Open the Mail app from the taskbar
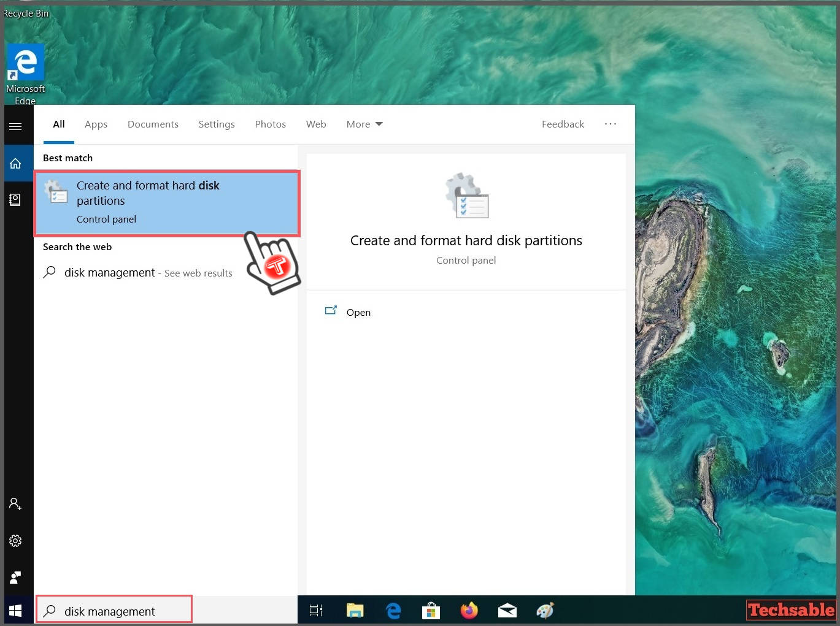Image resolution: width=840 pixels, height=626 pixels. click(x=507, y=610)
